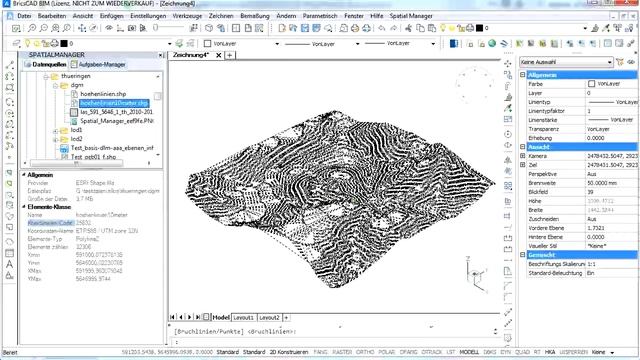Select hoehenlinien.shp in data sources tree
Viewport: 640px width, 360px height.
coord(103,94)
